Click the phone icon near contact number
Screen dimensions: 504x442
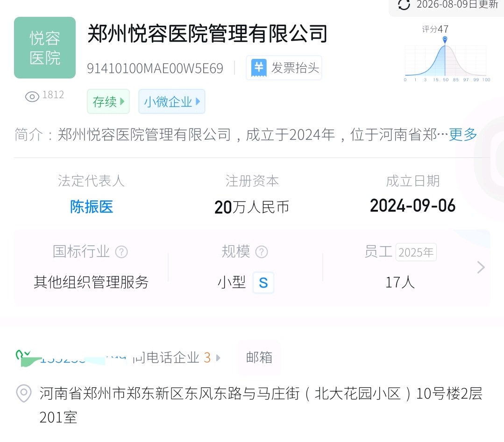point(23,355)
